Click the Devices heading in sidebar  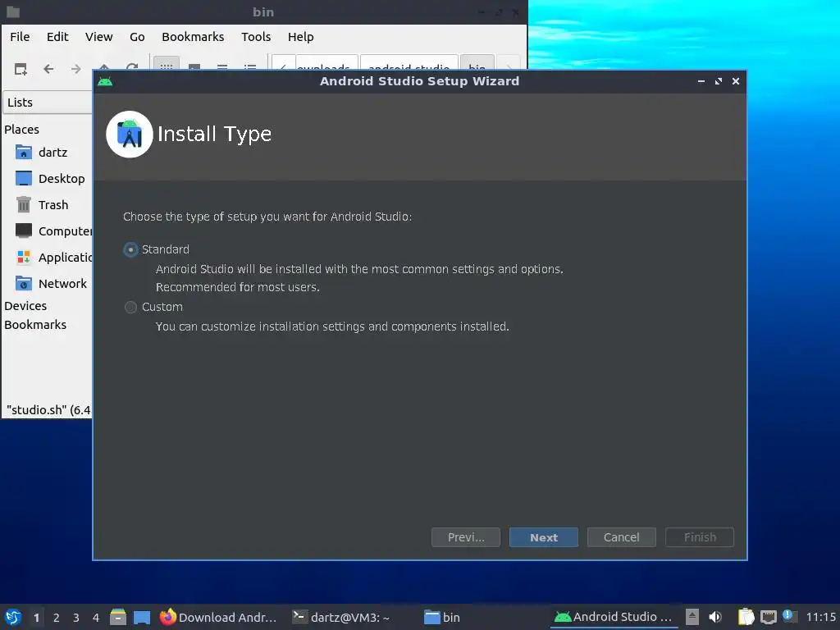point(25,306)
